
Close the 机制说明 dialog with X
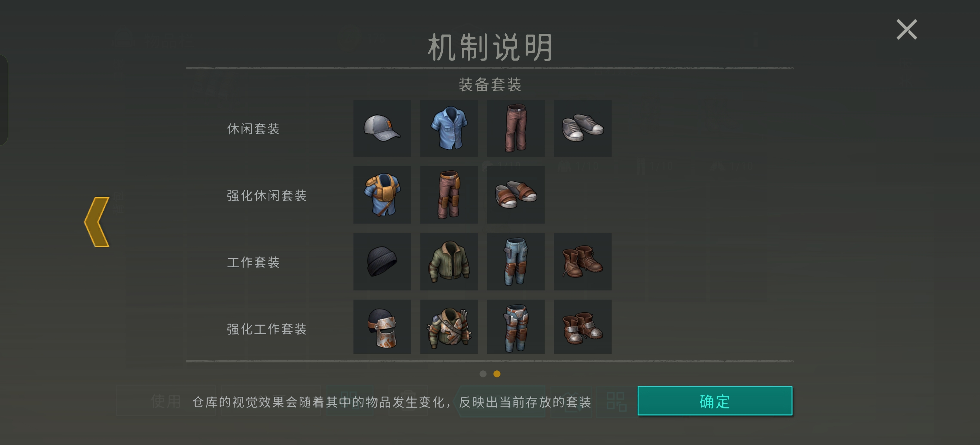pyautogui.click(x=907, y=30)
